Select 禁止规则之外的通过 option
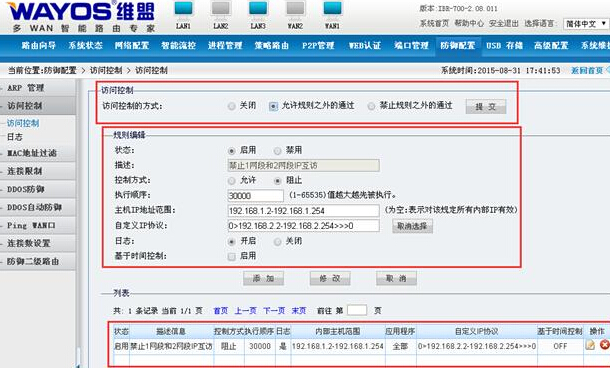Screen dimensions: 610x368 click(x=372, y=106)
